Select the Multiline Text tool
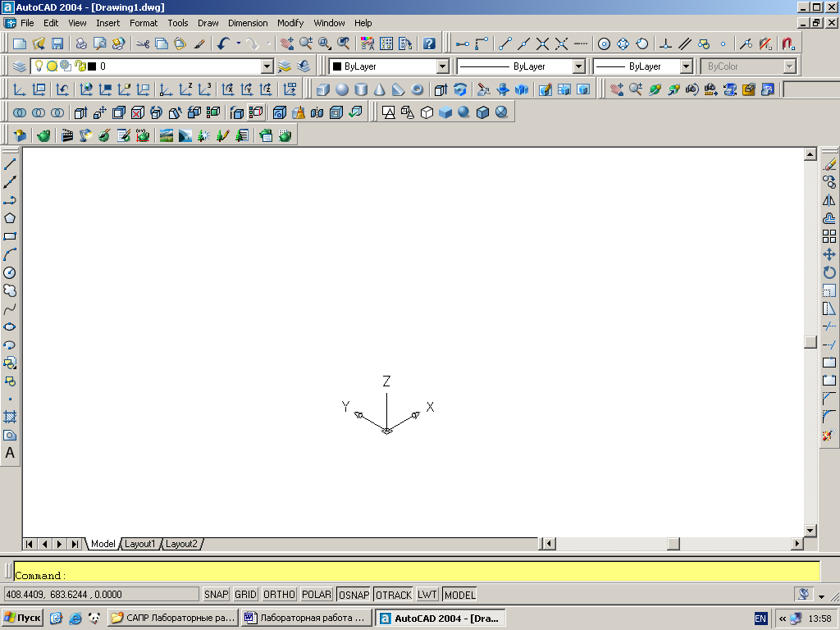This screenshot has width=840, height=630. click(10, 453)
